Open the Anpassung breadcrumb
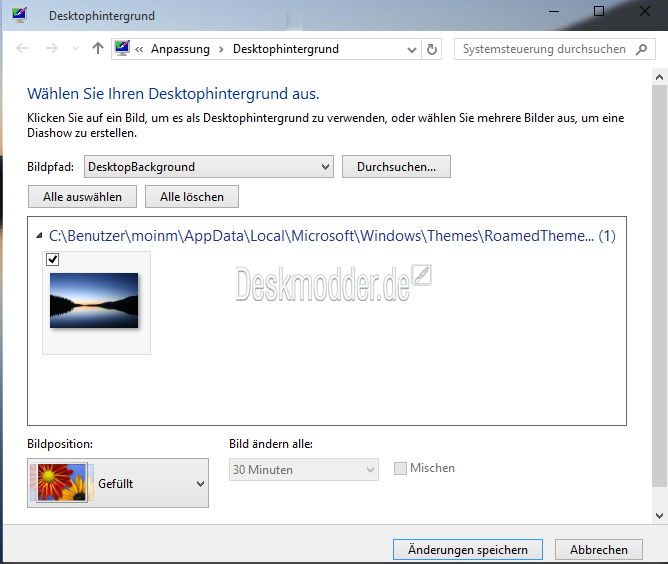Screen dimensions: 668x564 tap(180, 49)
